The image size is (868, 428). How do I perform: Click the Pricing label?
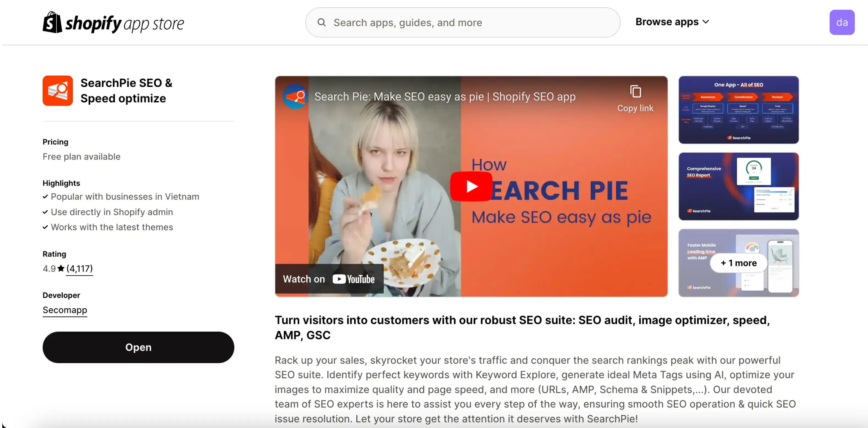tap(55, 142)
